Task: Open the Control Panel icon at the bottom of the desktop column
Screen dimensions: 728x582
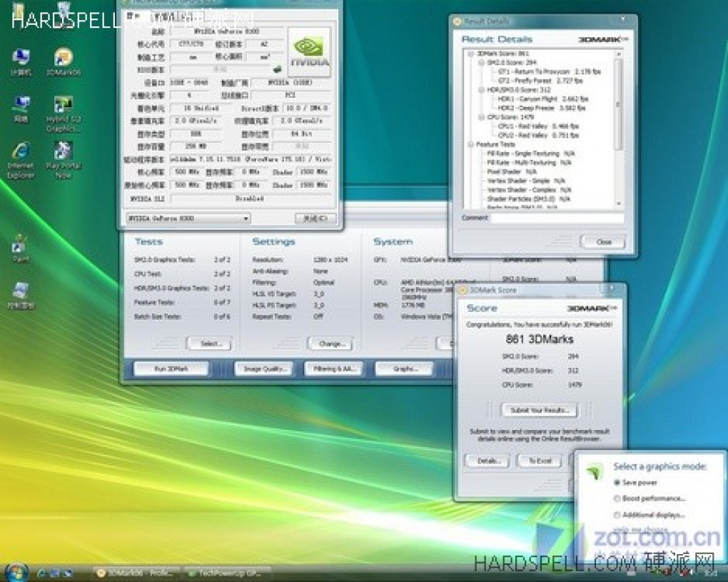Action: coord(21,296)
